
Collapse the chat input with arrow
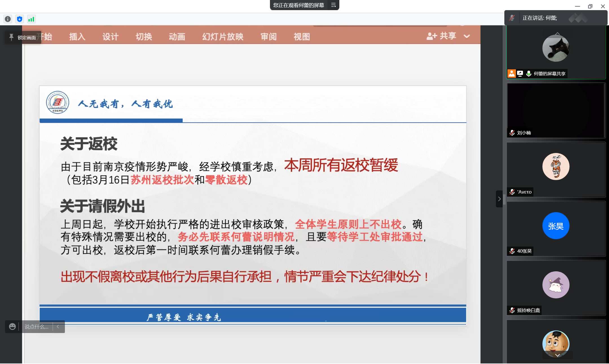pos(58,327)
